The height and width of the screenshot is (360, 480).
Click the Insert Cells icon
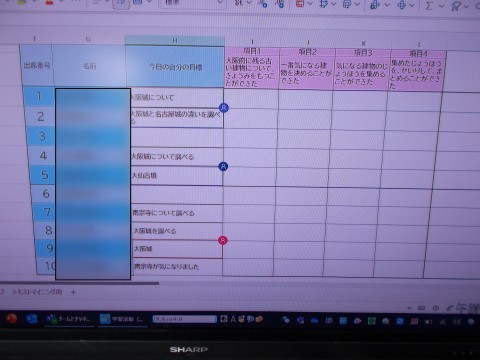pos(375,4)
